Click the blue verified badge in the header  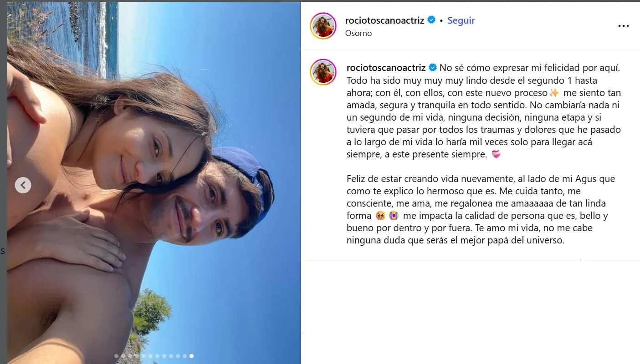pos(431,20)
